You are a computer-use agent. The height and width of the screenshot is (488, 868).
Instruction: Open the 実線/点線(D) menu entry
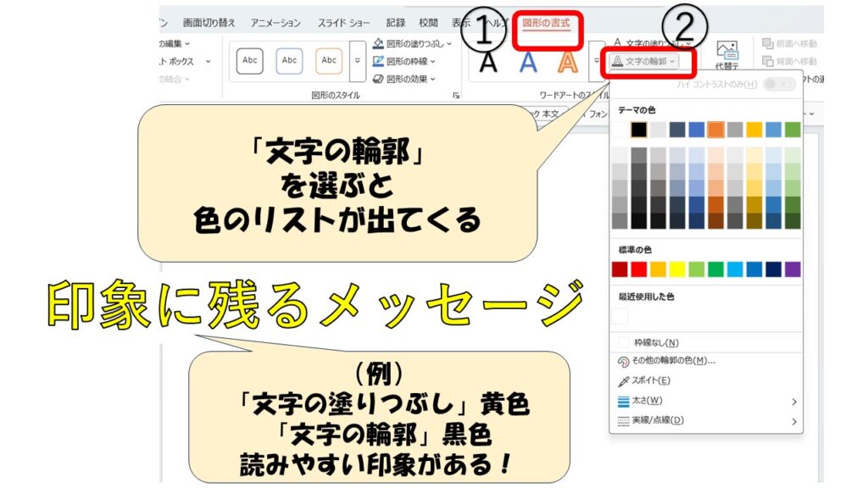706,420
